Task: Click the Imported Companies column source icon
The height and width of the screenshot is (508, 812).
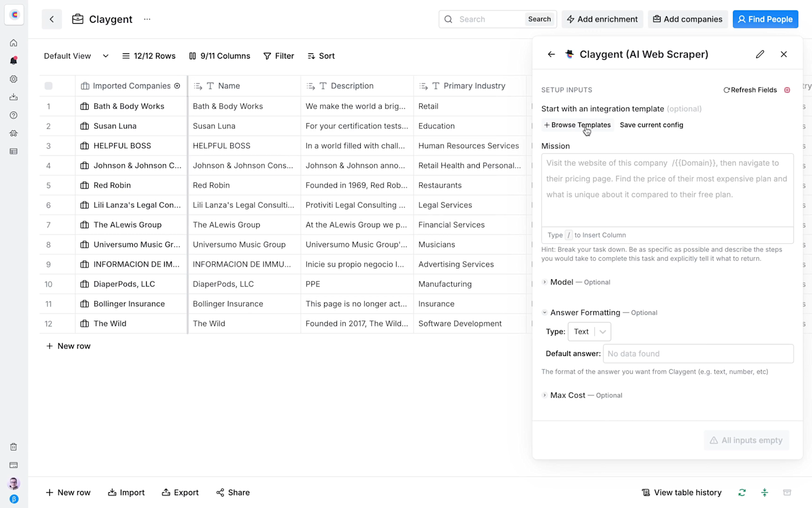Action: (x=177, y=86)
